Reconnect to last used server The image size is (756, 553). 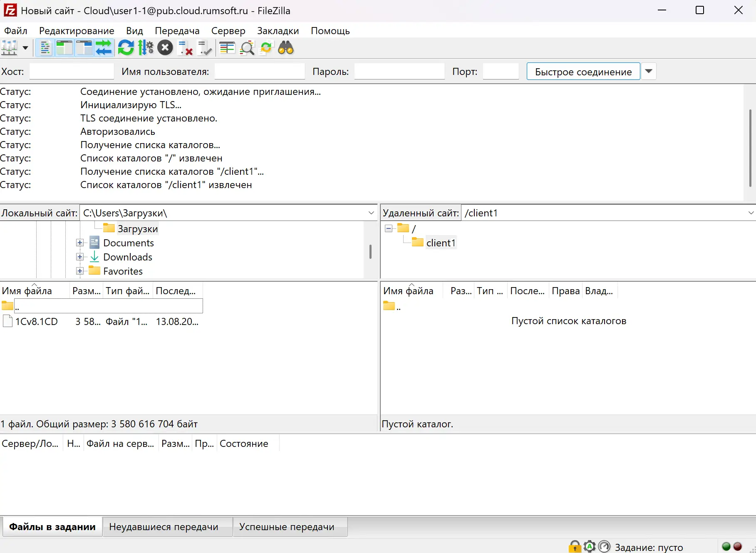(x=204, y=48)
